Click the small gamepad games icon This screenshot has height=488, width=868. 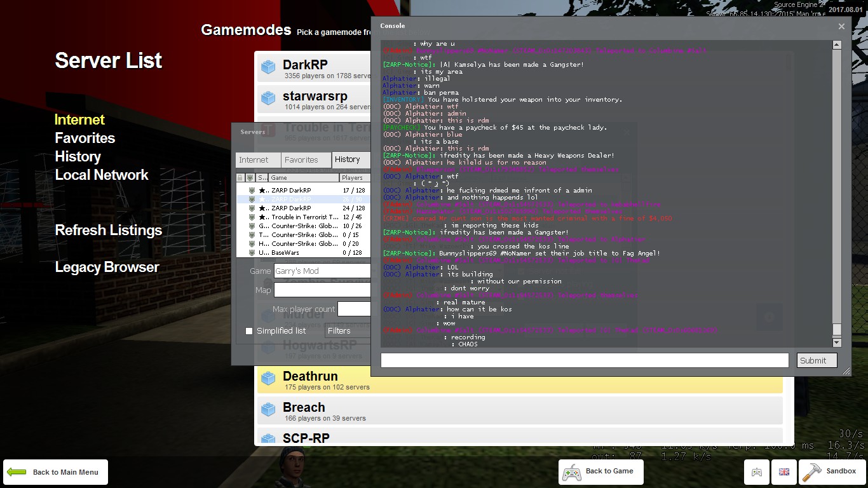click(x=756, y=472)
